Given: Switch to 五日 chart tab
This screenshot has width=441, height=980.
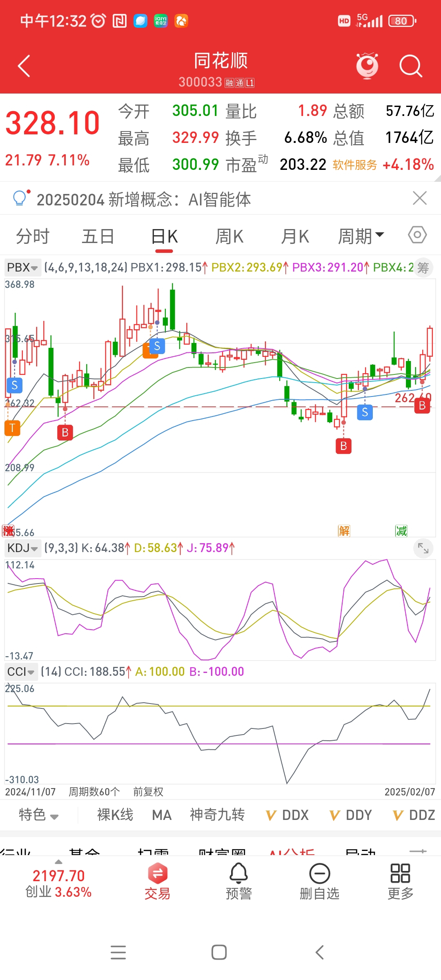Looking at the screenshot, I should pos(98,236).
